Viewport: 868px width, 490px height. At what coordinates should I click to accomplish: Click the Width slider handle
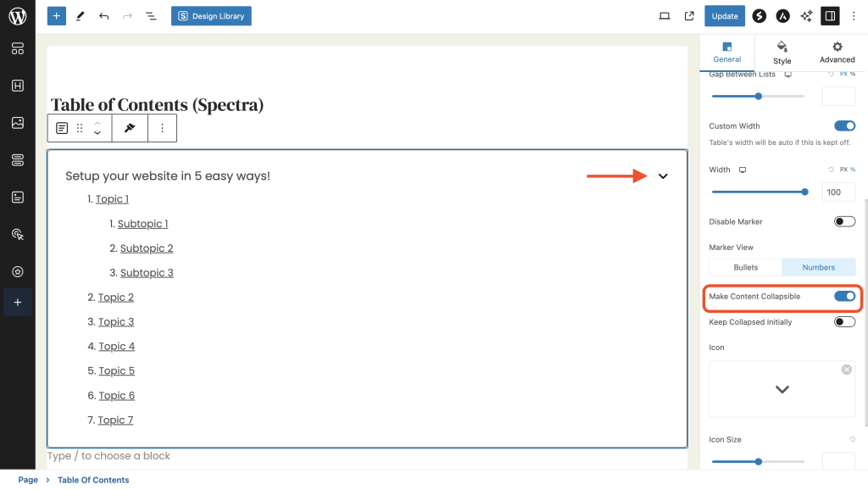click(804, 192)
